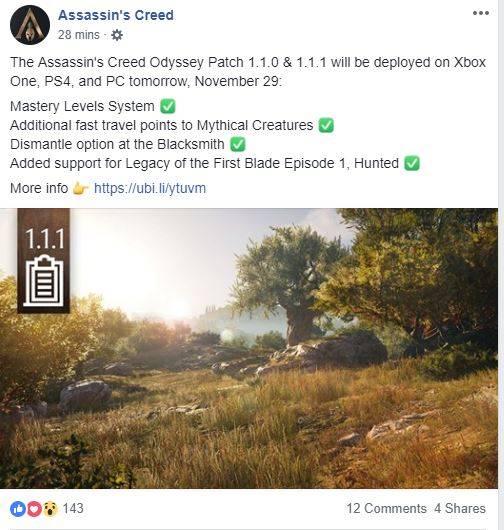This screenshot has width=504, height=530.
Task: Open the landscape patch image
Action: (x=249, y=348)
